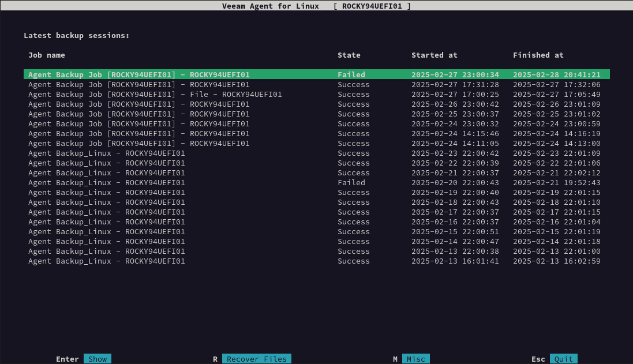
Task: Select Backup_Linux session started 2025-02-16 22:00:37
Action: [x=316, y=222]
